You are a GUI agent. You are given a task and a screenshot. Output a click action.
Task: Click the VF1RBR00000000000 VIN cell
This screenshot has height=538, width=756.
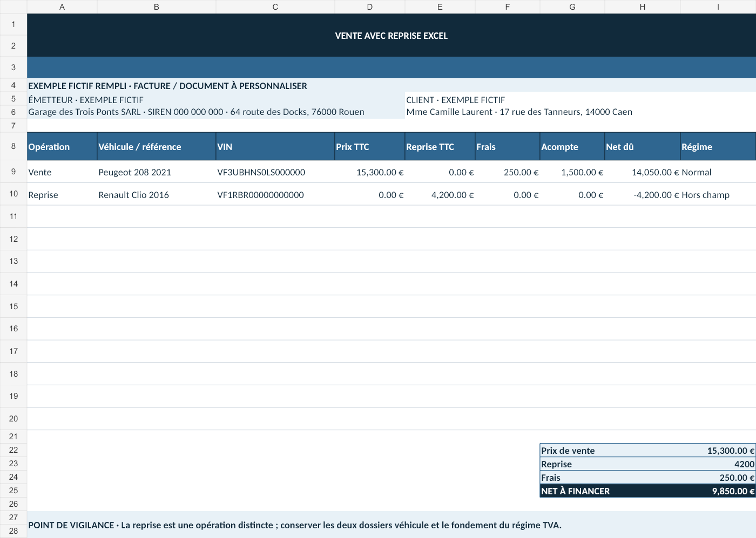pyautogui.click(x=275, y=195)
